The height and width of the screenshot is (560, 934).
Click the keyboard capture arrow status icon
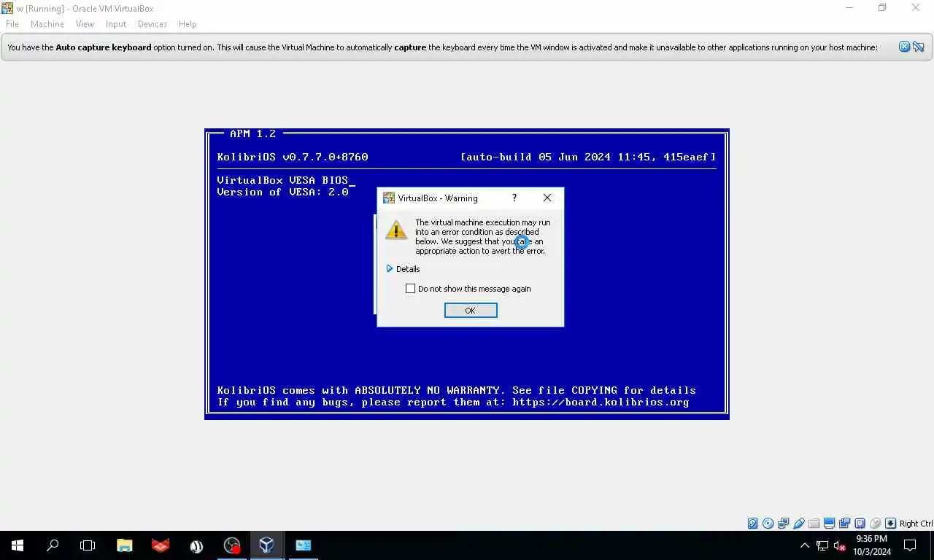click(890, 524)
